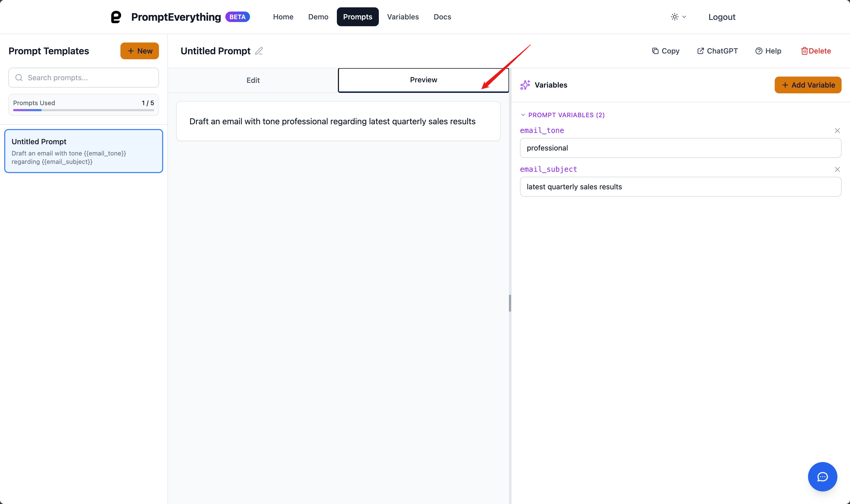
Task: Delete the prompt via trash icon
Action: 804,51
